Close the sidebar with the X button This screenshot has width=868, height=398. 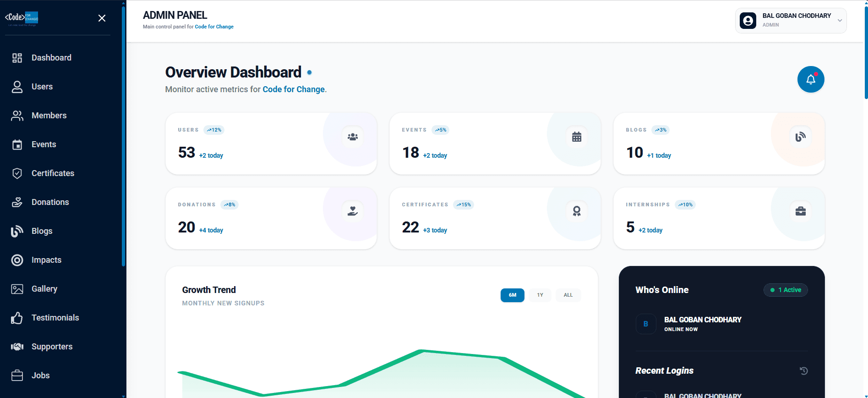click(102, 18)
